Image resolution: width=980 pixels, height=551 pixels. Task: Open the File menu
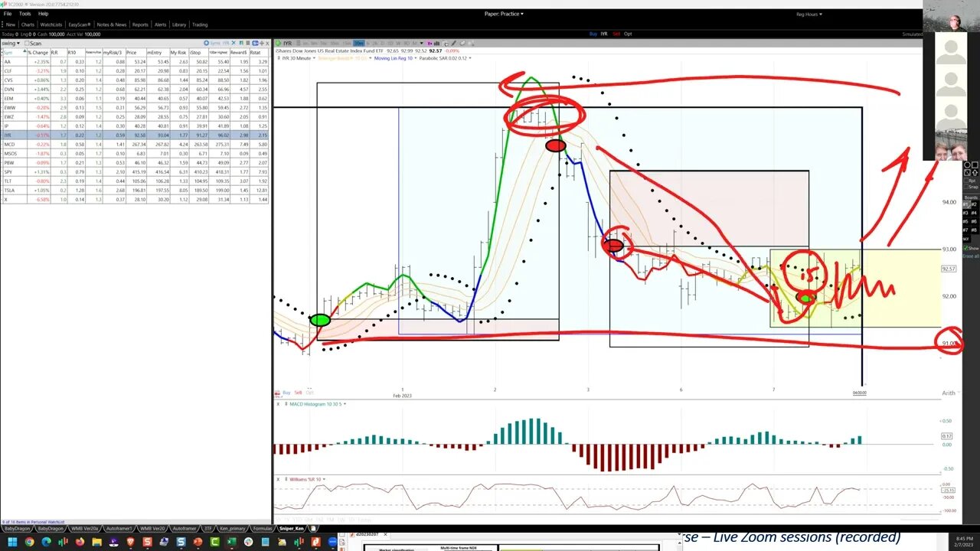click(8, 14)
